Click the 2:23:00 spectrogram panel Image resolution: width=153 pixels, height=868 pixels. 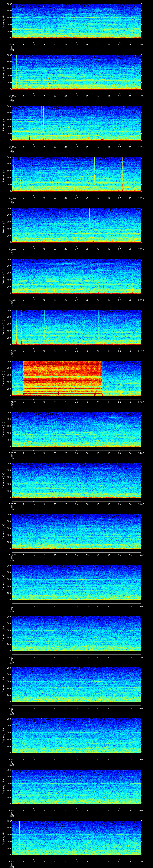pos(77,480)
